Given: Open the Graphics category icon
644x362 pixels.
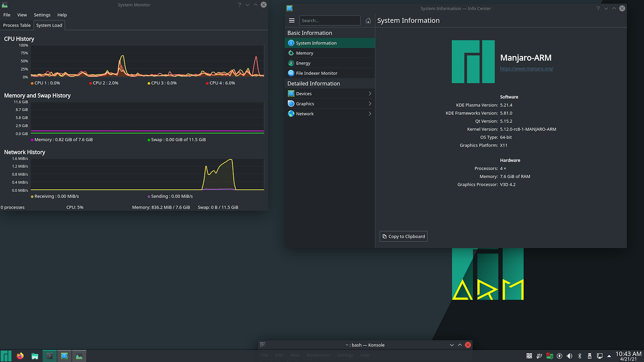Looking at the screenshot, I should [291, 103].
